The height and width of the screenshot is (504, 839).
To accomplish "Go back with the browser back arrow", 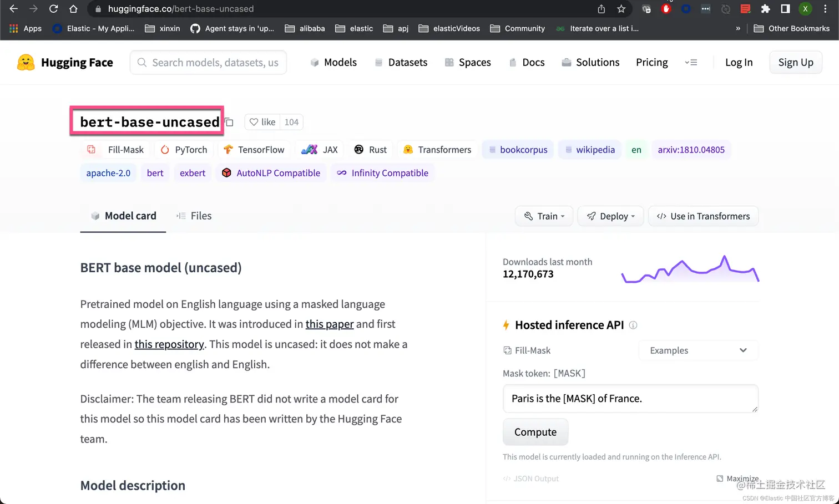I will coord(14,9).
